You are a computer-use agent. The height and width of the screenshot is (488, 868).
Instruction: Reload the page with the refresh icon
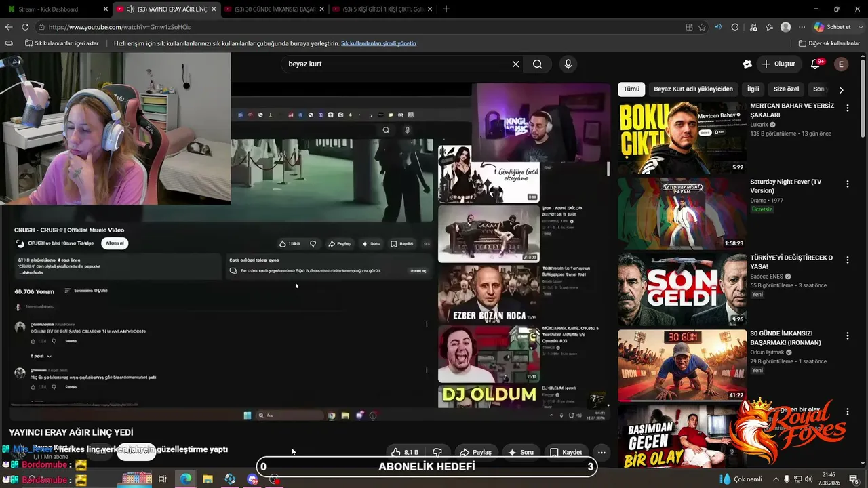25,27
